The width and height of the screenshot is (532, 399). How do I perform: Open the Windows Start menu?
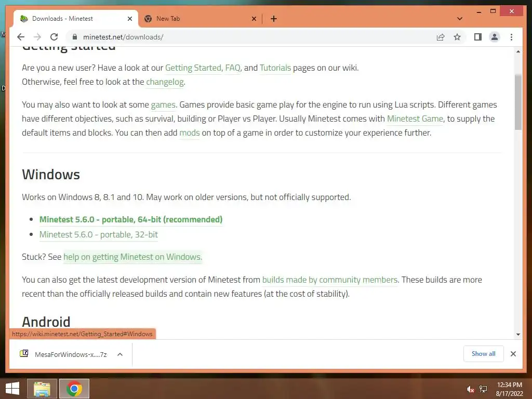tap(12, 389)
